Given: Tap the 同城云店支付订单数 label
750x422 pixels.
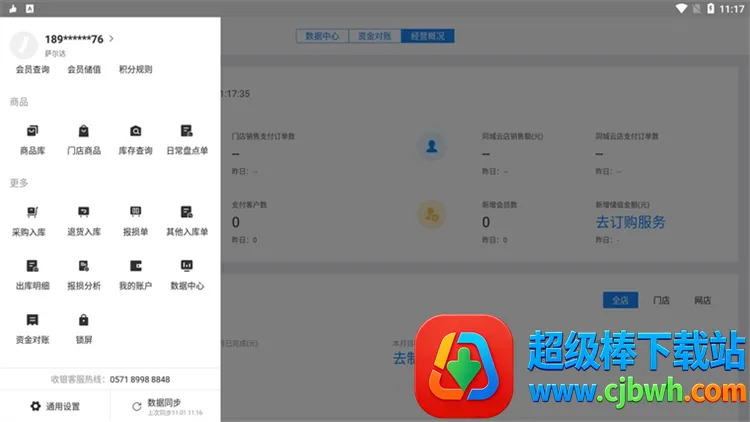Looking at the screenshot, I should point(627,136).
